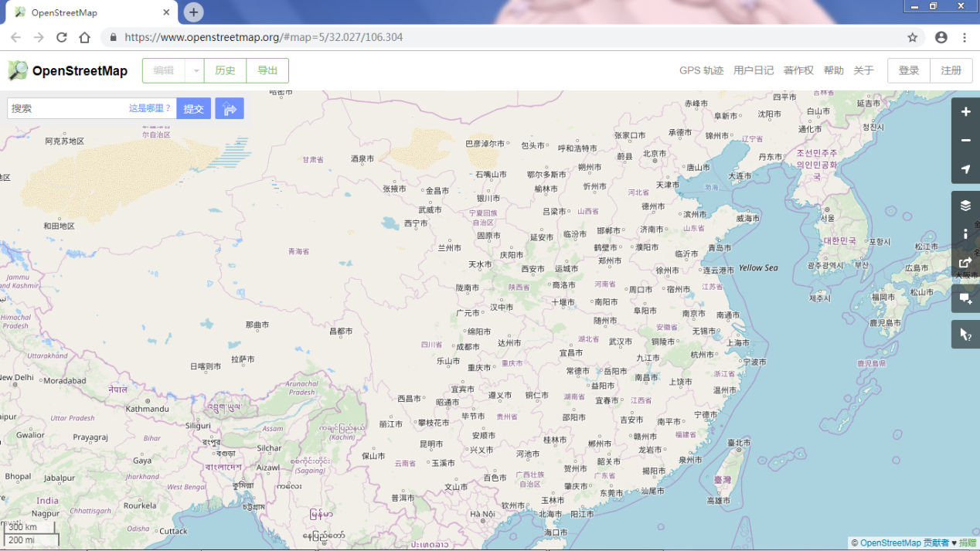Click the Kathmandu label on the map
The image size is (980, 551).
pyautogui.click(x=147, y=408)
